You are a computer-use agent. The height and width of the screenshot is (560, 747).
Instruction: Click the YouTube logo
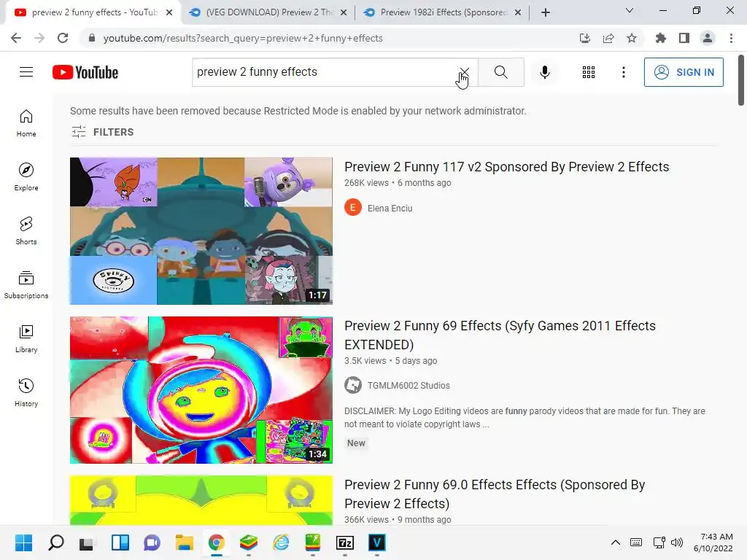pos(85,72)
